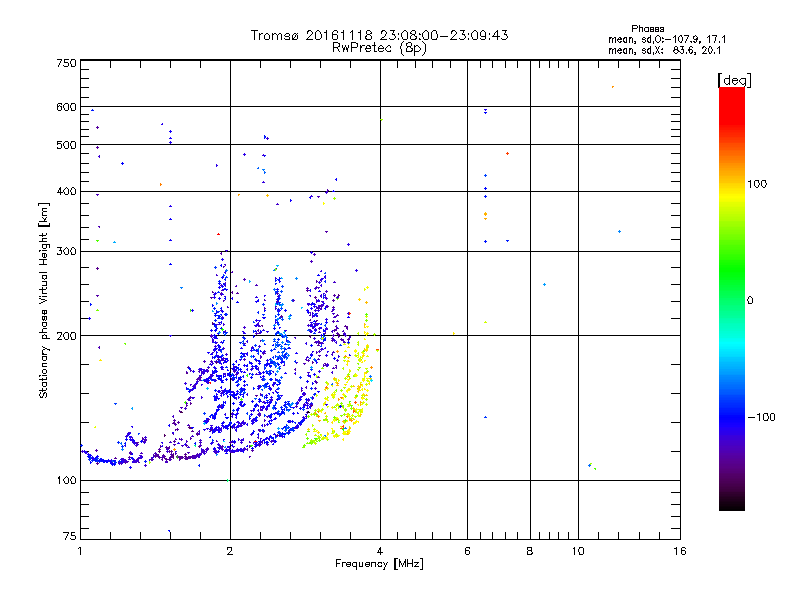Click the colorbar label '100'
Viewport: 800px width, 600px height.
757,184
